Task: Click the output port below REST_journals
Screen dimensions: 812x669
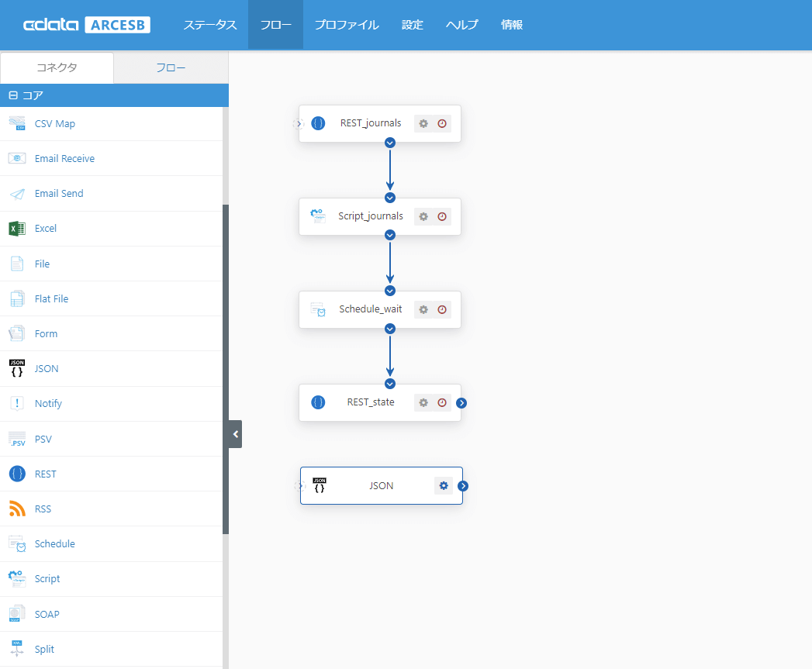Action: coord(390,143)
